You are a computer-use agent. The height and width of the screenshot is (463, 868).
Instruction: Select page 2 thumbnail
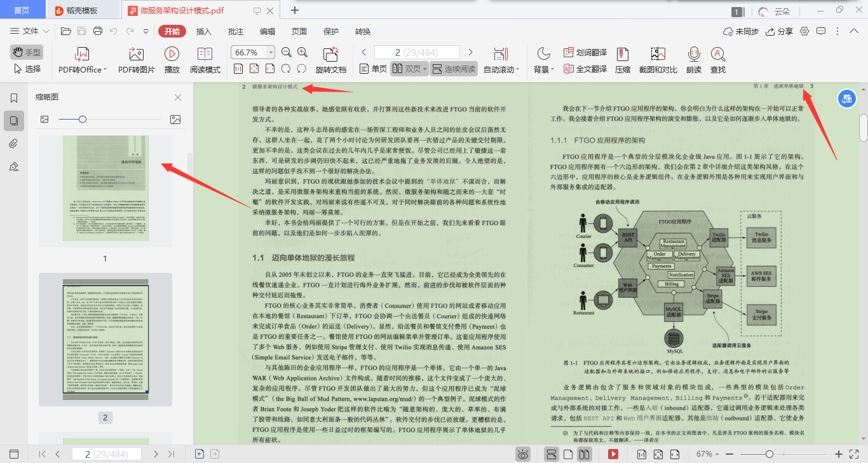pyautogui.click(x=105, y=339)
